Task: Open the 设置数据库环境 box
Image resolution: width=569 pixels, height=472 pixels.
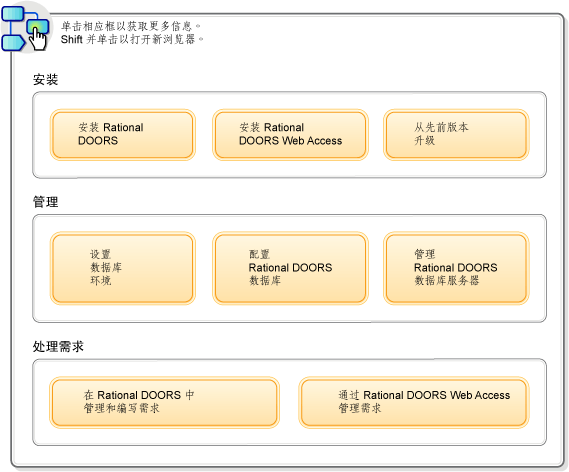Action: 123,268
